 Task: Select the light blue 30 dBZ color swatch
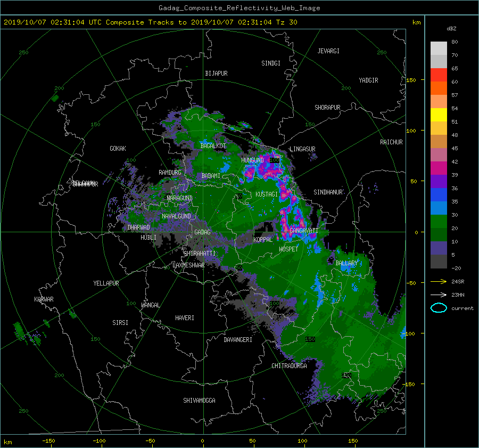tap(439, 208)
